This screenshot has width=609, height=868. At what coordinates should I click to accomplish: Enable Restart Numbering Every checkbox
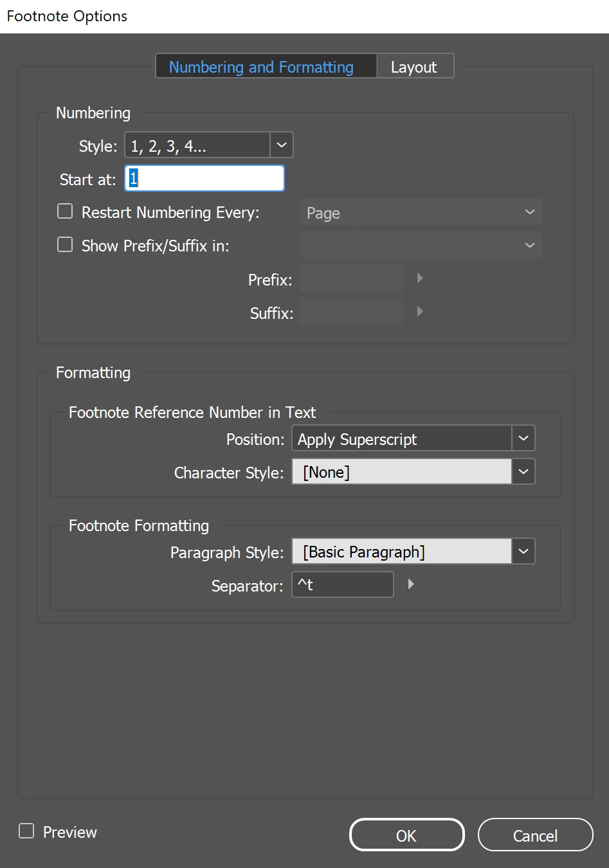(x=65, y=212)
